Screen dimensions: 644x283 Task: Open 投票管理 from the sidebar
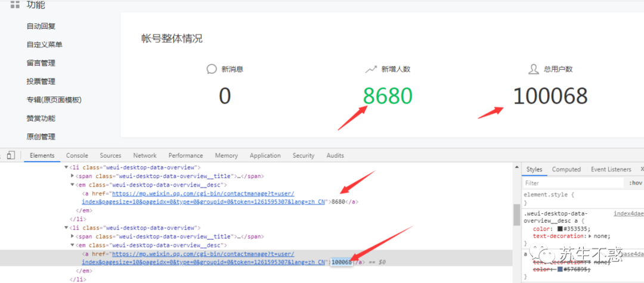41,81
